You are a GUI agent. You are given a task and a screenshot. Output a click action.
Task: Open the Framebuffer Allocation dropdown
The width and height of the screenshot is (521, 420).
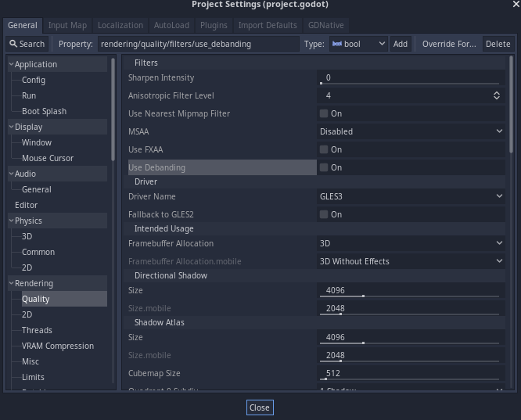411,243
